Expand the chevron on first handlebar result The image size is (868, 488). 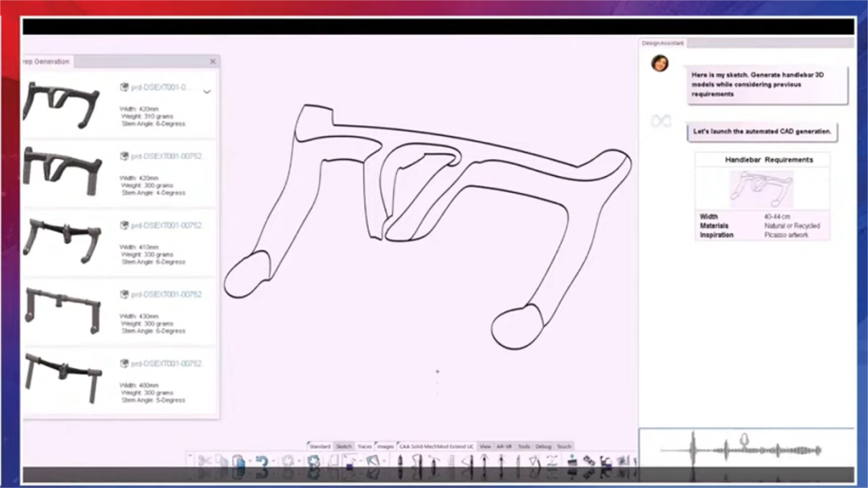pyautogui.click(x=207, y=92)
